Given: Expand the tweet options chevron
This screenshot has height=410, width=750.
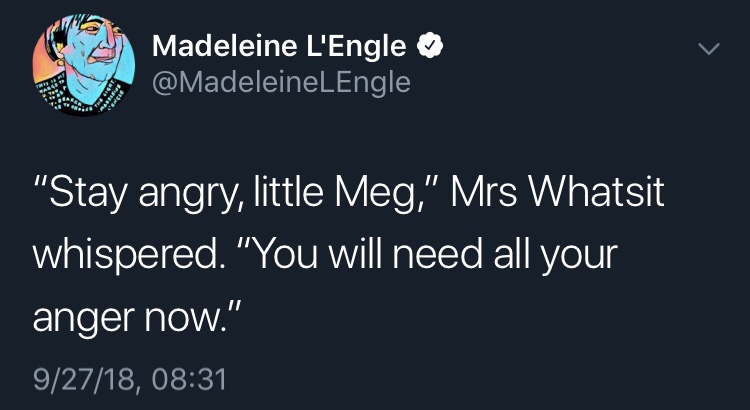Looking at the screenshot, I should point(708,48).
